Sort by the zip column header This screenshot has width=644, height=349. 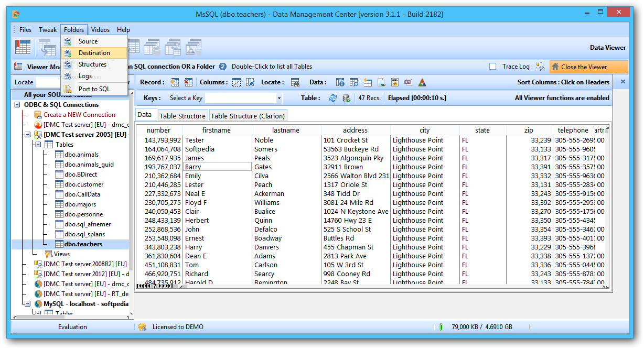tap(529, 130)
